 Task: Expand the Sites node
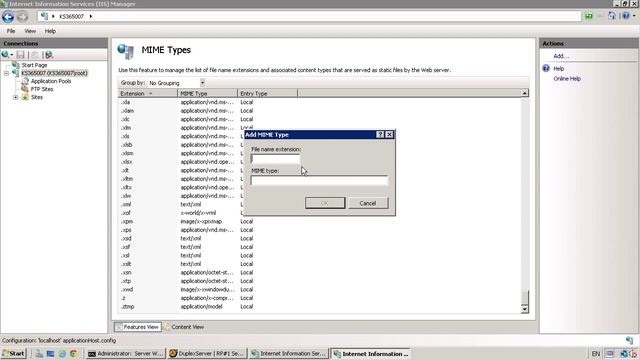click(x=16, y=97)
